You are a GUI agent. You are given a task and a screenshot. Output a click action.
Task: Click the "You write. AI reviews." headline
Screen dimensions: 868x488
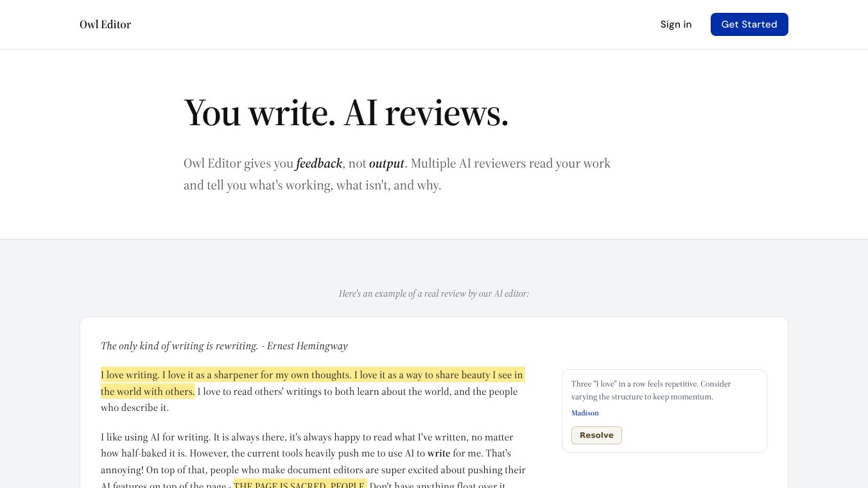[346, 113]
